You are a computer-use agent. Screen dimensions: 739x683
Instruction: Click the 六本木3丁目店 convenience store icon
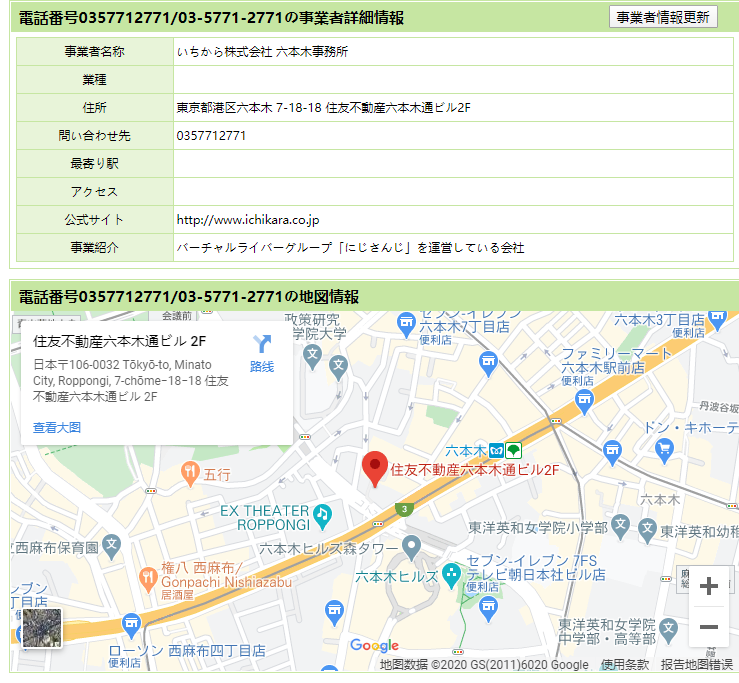click(x=717, y=319)
